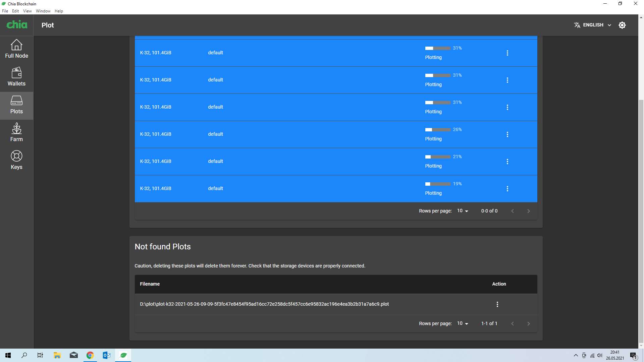Open the Wallets section

[x=16, y=77]
